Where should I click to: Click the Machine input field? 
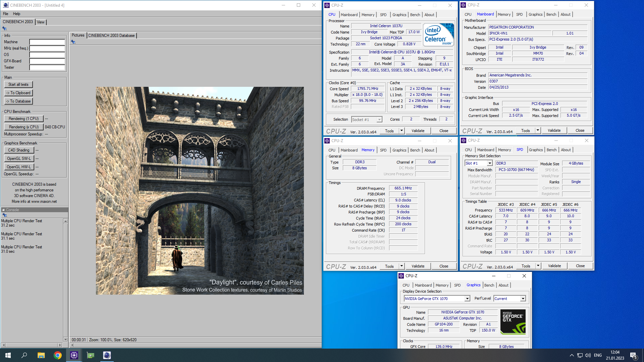coord(47,42)
